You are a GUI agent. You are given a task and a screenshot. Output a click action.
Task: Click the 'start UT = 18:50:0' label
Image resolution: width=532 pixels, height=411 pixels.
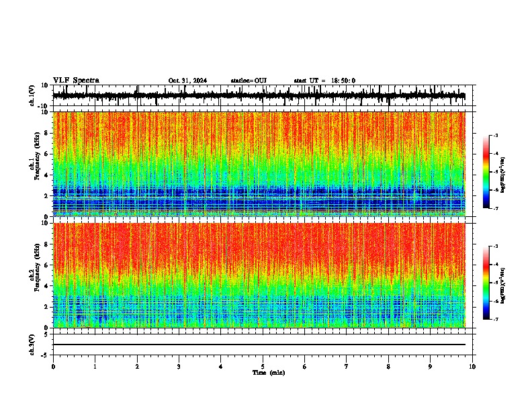coord(324,81)
